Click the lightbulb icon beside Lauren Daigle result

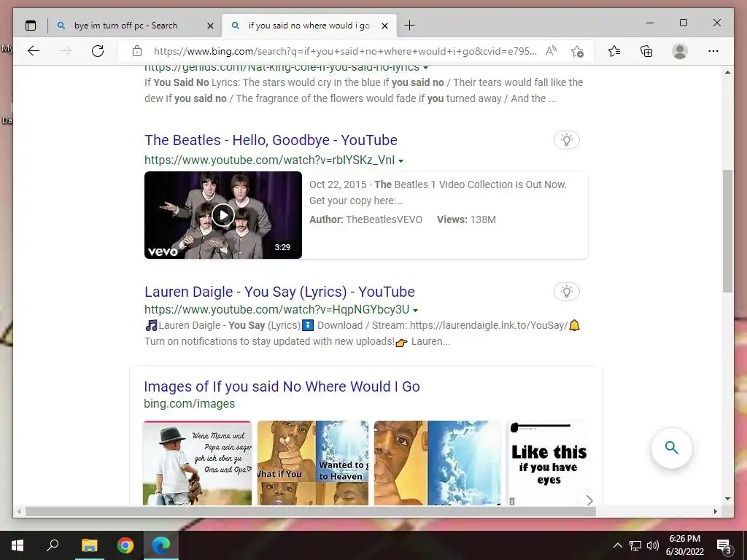click(566, 292)
